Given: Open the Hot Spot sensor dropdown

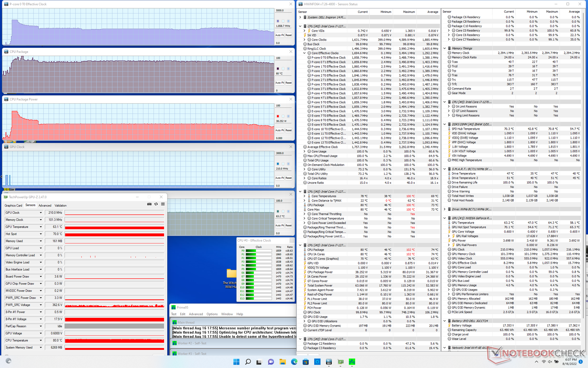Looking at the screenshot, I should tap(40, 234).
